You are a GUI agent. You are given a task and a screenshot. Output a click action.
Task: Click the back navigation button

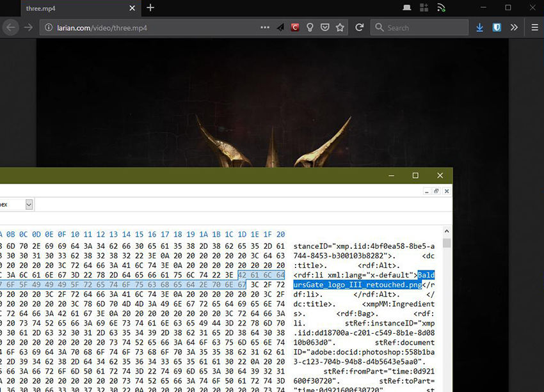[x=10, y=27]
